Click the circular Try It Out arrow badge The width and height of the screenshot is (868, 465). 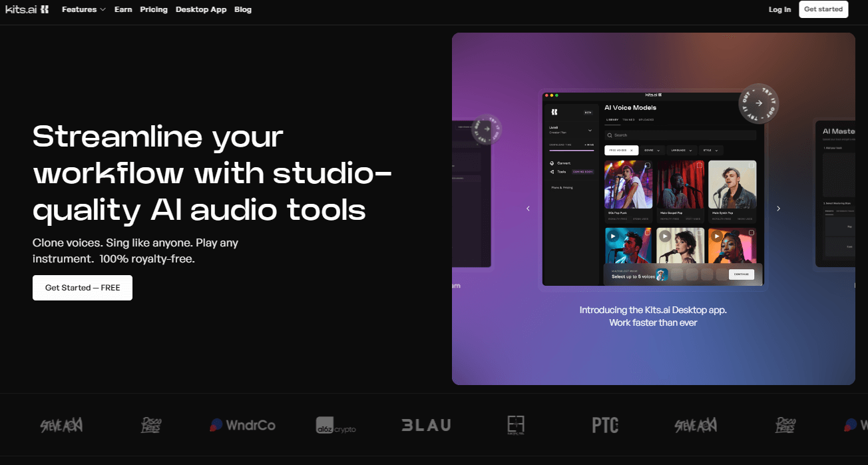coord(759,103)
